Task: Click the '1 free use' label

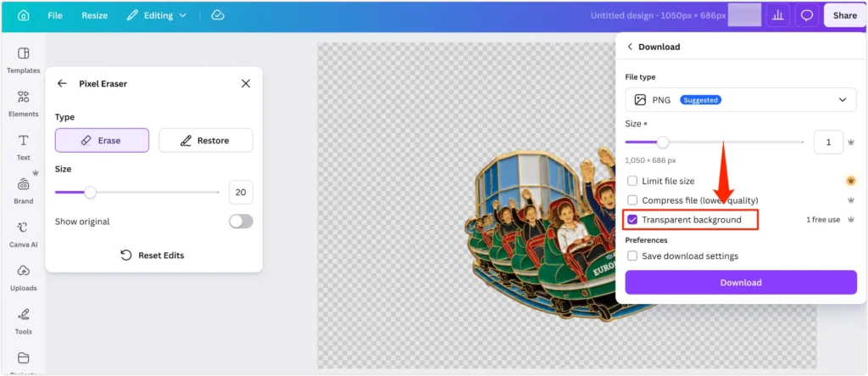Action: 823,220
